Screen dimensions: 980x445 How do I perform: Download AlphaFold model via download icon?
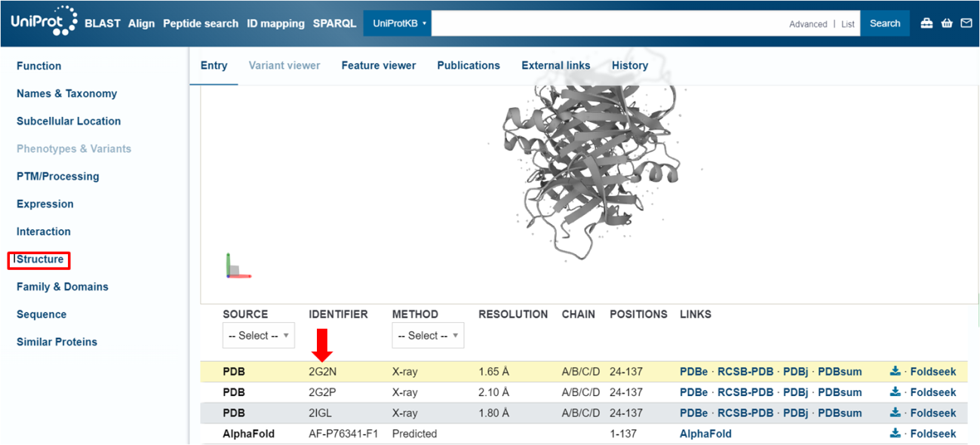tap(896, 434)
